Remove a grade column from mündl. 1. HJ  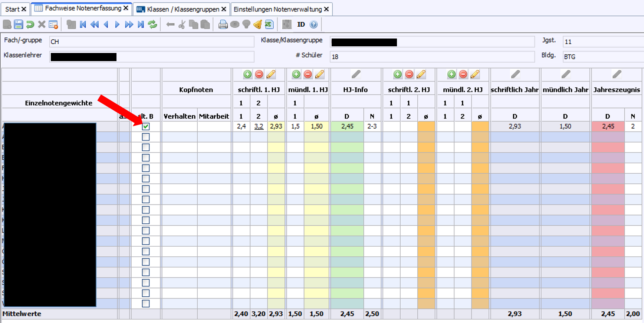tap(308, 74)
